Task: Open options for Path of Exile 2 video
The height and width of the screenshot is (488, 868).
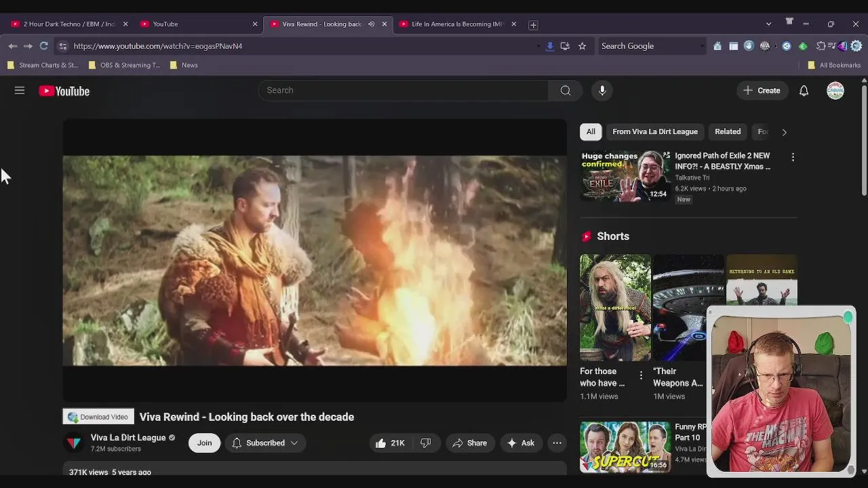Action: coord(793,157)
